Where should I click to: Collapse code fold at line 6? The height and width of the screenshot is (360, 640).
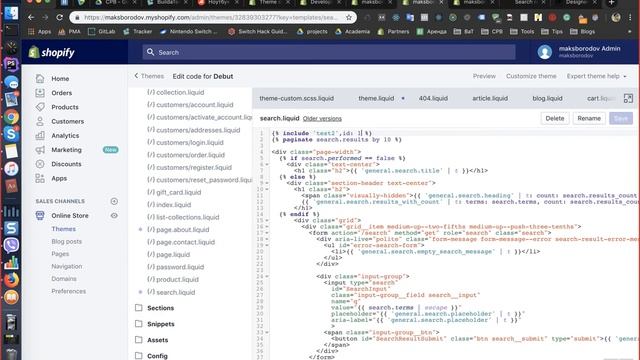(267, 164)
